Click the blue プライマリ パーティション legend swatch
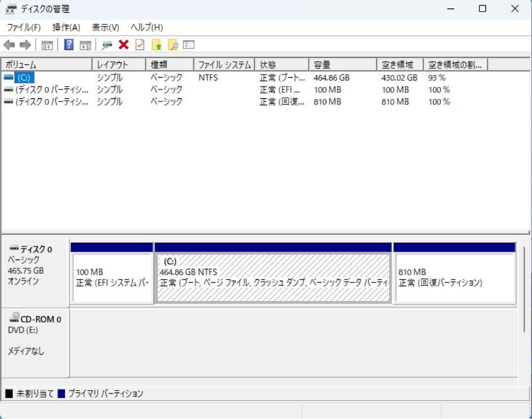This screenshot has height=419, width=532. (x=62, y=393)
